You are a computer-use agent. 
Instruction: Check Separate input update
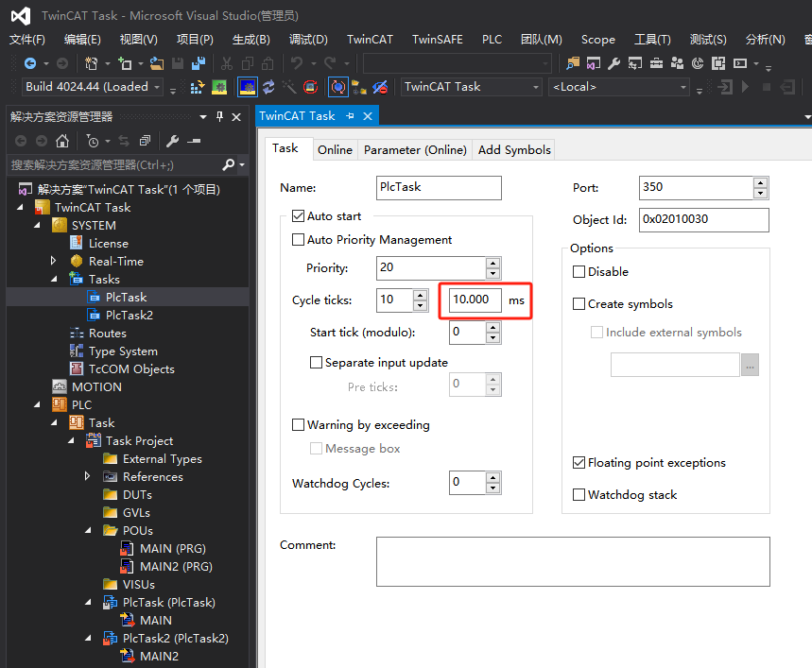point(316,362)
